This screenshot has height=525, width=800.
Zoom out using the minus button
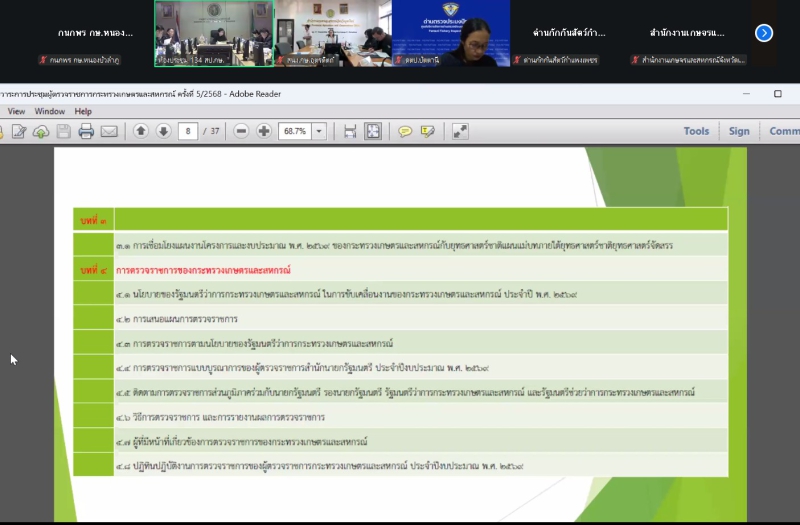click(x=241, y=131)
